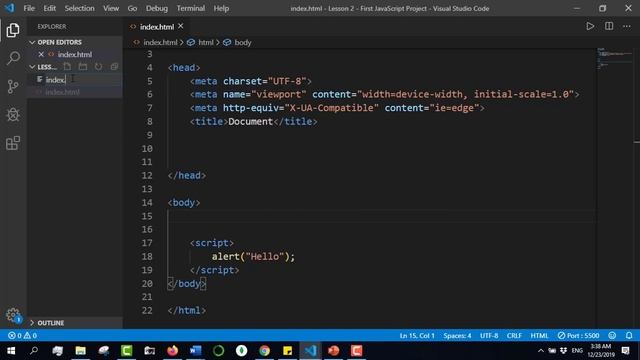The width and height of the screenshot is (640, 360).
Task: Click the <title>Document</title> line
Action: point(253,122)
